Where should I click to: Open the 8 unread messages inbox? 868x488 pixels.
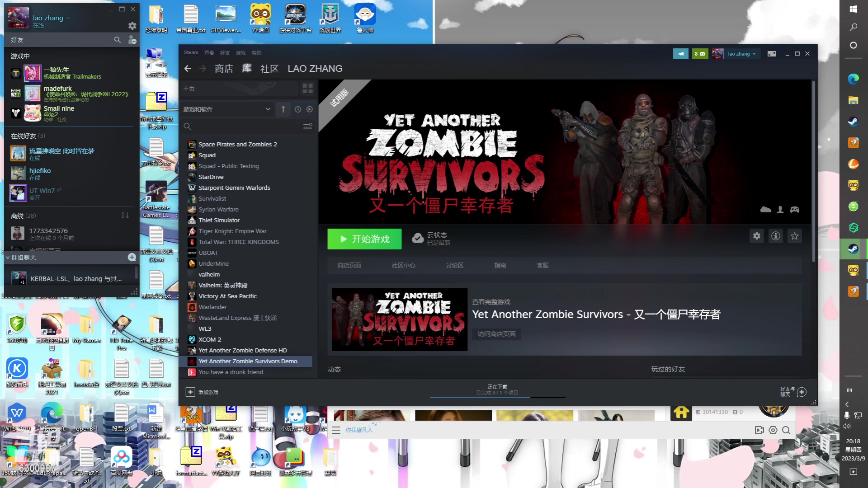tap(700, 54)
